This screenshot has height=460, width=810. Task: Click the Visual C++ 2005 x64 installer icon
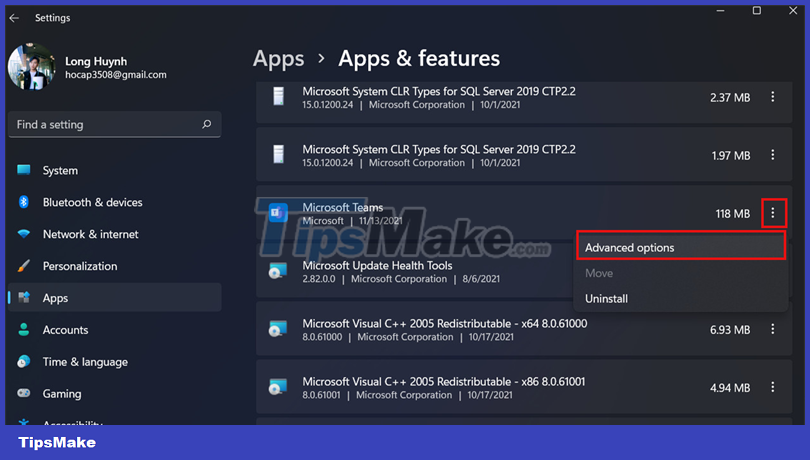point(278,329)
